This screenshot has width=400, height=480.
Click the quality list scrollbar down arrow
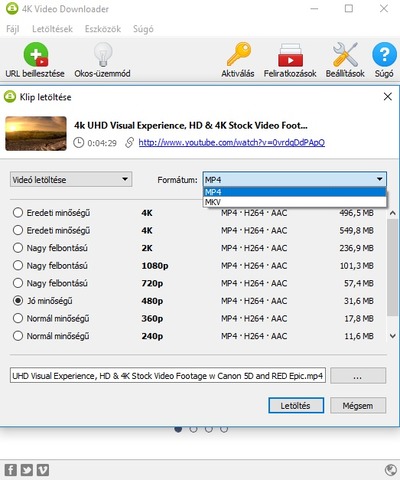(393, 336)
